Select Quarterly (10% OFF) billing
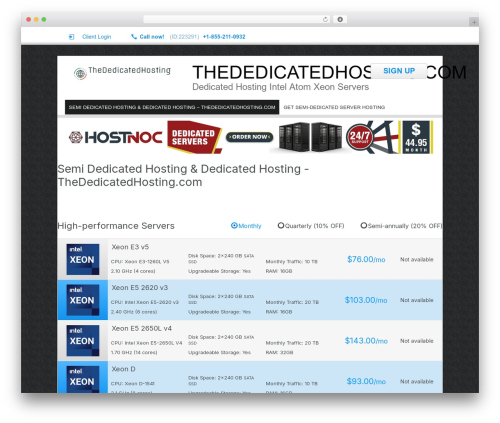Screen dimensions: 500x423 [x=311, y=226]
